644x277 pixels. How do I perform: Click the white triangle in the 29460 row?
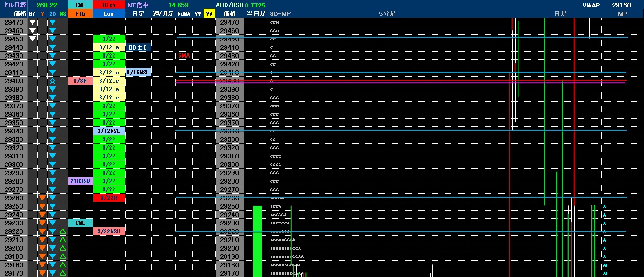click(32, 30)
